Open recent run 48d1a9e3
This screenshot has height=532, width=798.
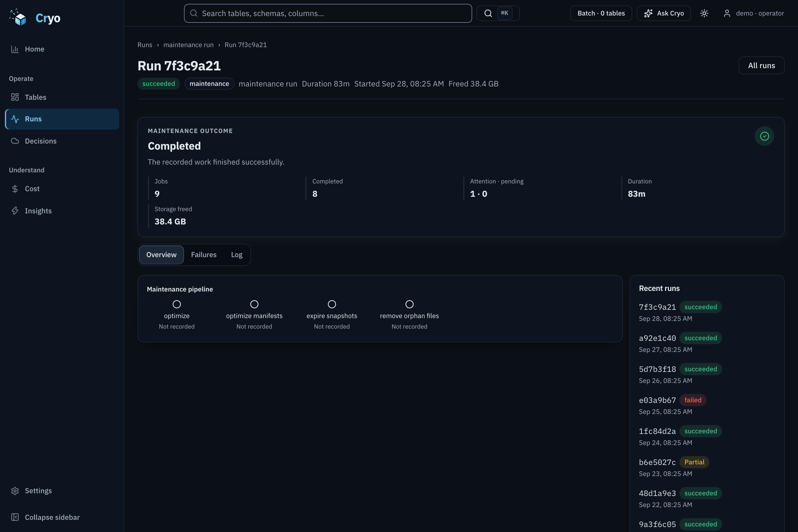(x=657, y=493)
